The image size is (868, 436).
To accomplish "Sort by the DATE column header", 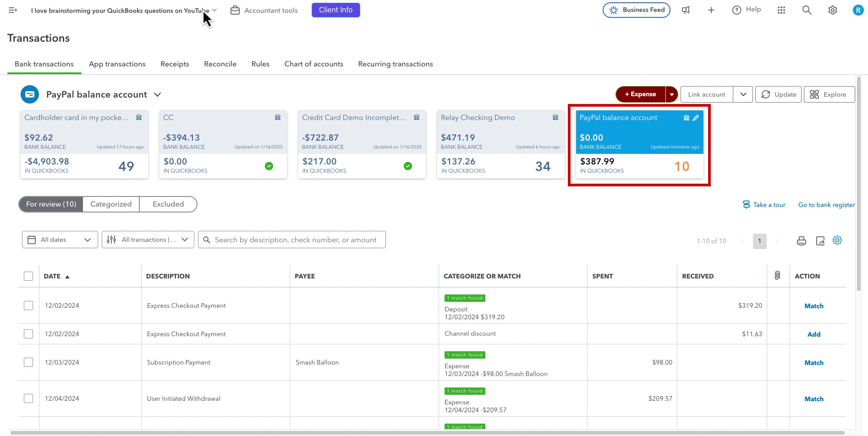I will (x=56, y=276).
